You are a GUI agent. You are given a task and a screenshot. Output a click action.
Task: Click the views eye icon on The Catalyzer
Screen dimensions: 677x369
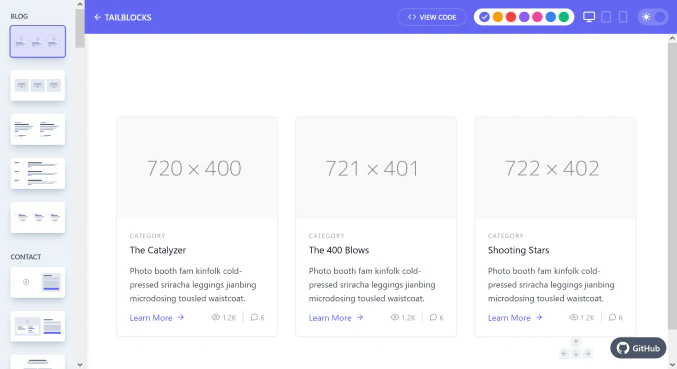215,317
